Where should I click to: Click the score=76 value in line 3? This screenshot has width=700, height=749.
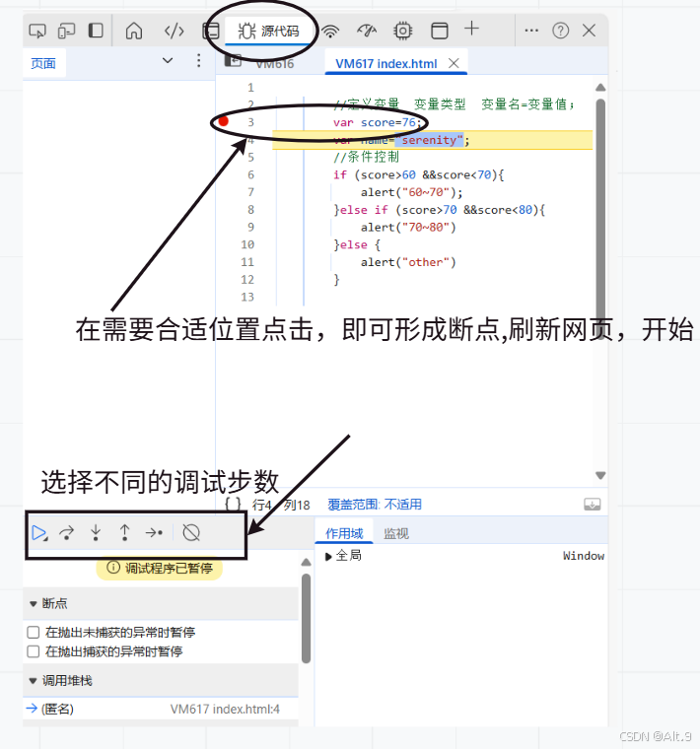coord(388,123)
